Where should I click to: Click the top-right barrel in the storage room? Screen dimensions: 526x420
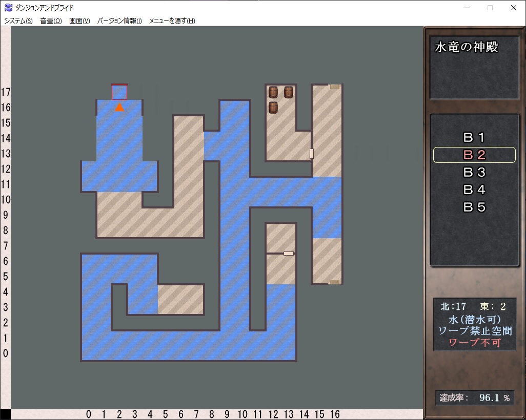click(x=289, y=92)
